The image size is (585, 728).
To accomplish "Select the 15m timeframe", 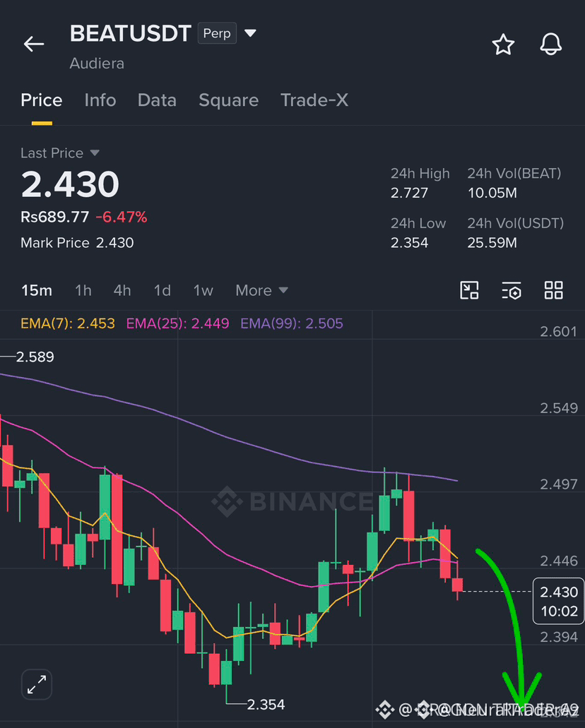I will point(37,291).
